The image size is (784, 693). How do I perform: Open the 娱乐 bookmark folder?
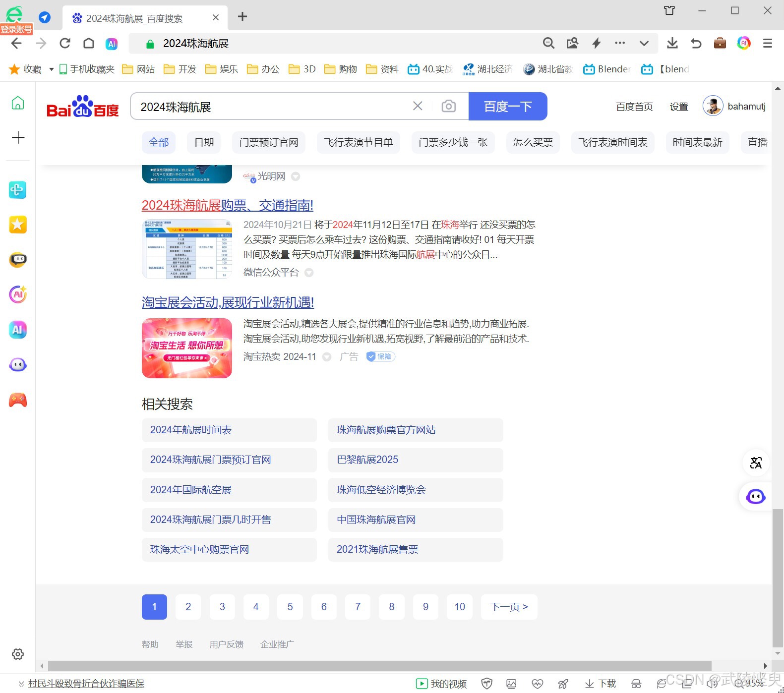point(222,69)
